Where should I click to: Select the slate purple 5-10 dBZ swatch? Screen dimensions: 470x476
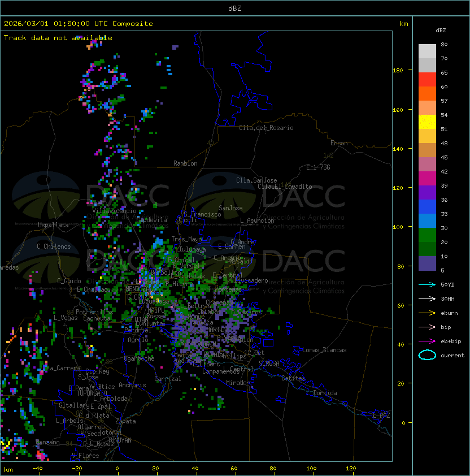[427, 263]
